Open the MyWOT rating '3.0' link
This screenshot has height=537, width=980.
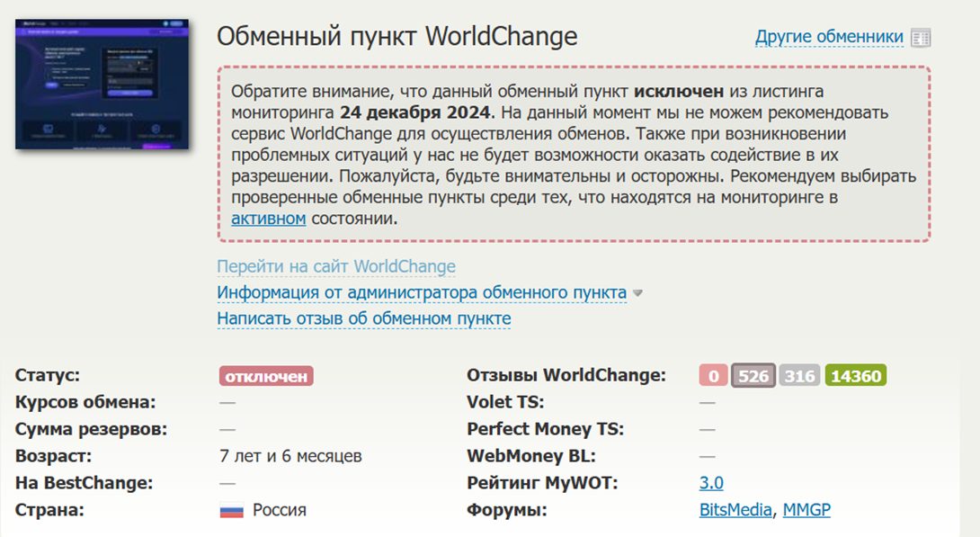(x=711, y=483)
